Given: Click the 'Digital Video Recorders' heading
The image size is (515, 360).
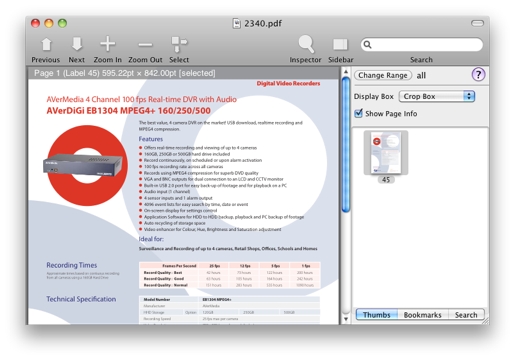Looking at the screenshot, I should (288, 83).
